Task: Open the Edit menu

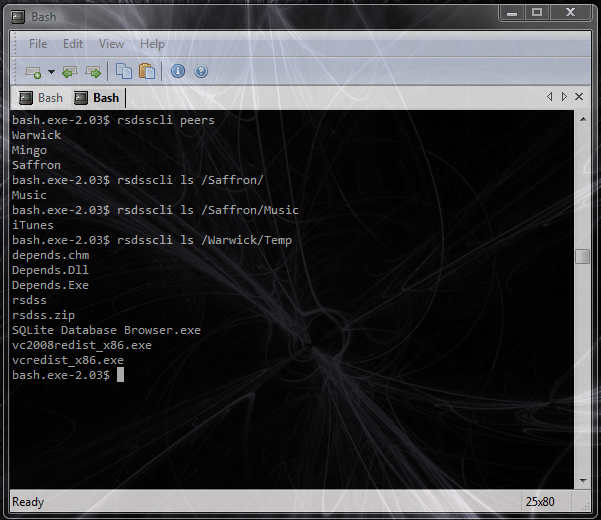Action: 73,44
